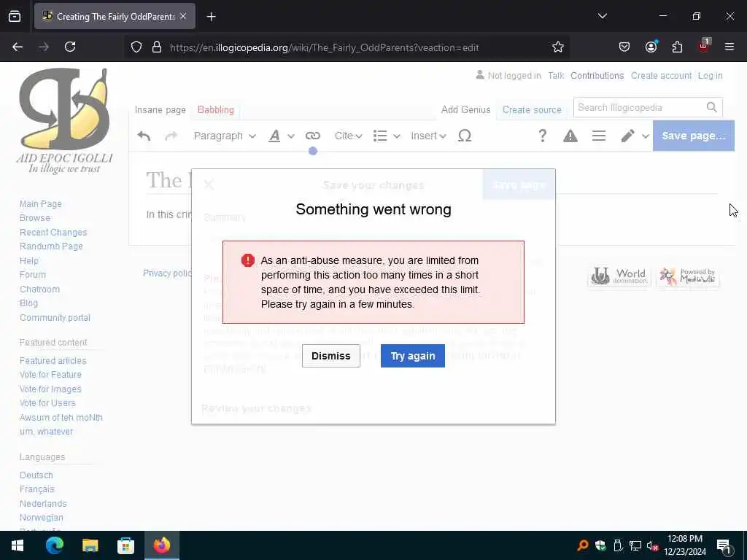Click the taskbar clock showing 12:08 PM
Viewport: 747px width, 560px height.
pyautogui.click(x=685, y=545)
